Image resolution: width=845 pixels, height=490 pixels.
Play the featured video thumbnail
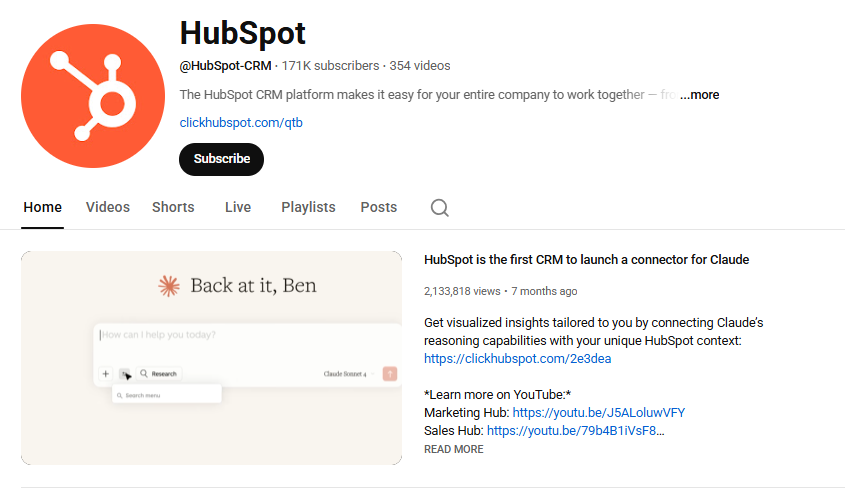click(x=211, y=358)
